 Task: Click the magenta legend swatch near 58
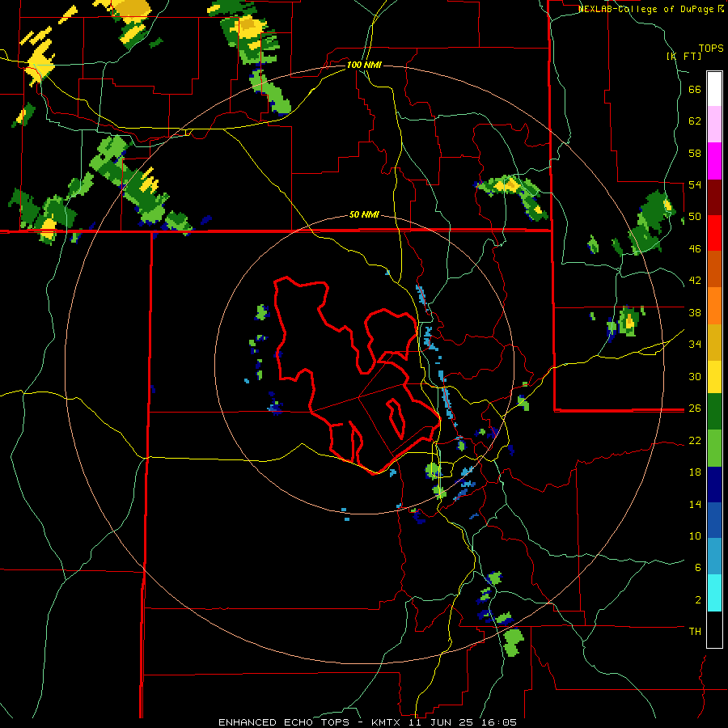pyautogui.click(x=714, y=160)
